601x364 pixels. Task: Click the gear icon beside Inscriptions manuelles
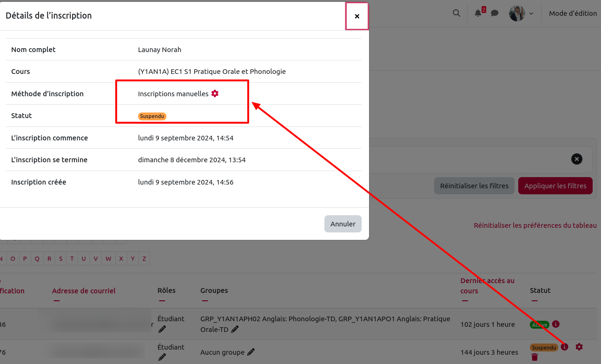tap(215, 93)
